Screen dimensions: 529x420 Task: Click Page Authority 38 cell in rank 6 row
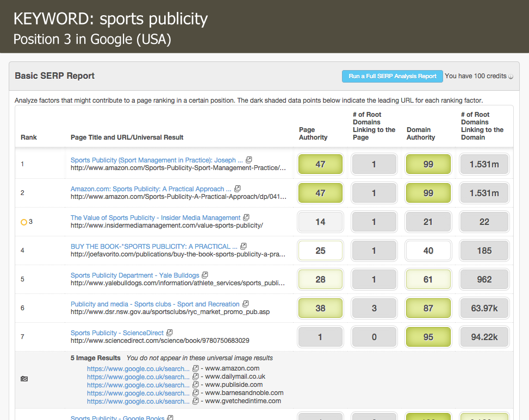[320, 308]
